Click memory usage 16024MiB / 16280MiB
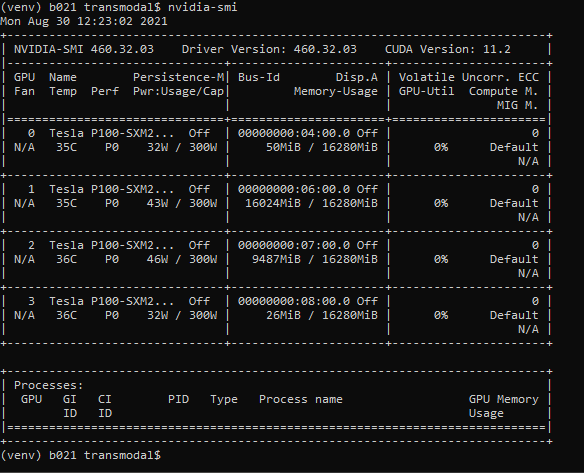 pyautogui.click(x=311, y=203)
